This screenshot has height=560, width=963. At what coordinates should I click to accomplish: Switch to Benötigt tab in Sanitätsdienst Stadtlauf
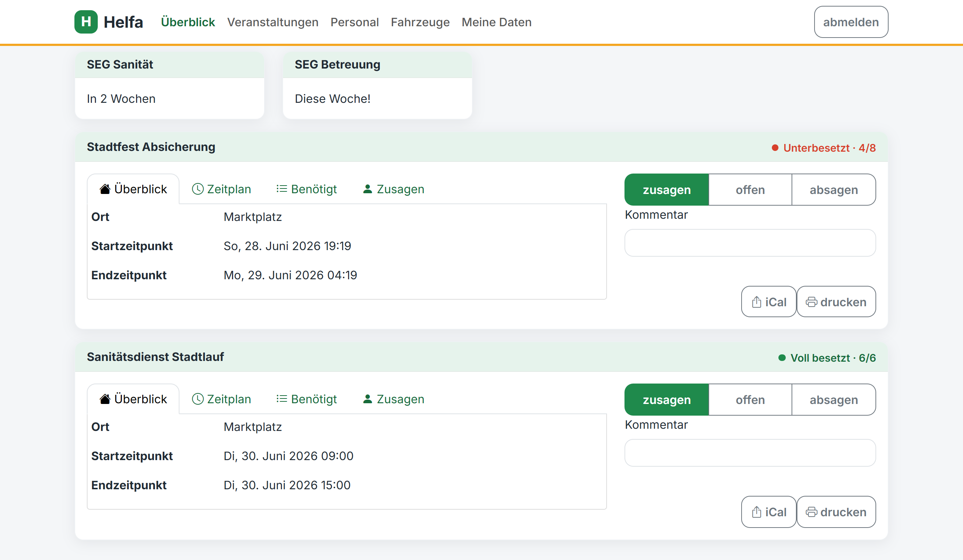[306, 399]
